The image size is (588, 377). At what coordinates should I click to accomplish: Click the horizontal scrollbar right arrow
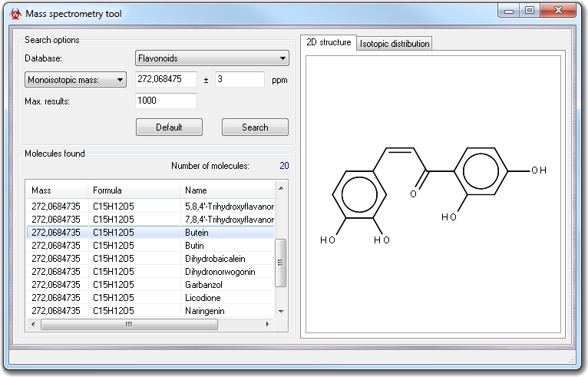coord(267,325)
